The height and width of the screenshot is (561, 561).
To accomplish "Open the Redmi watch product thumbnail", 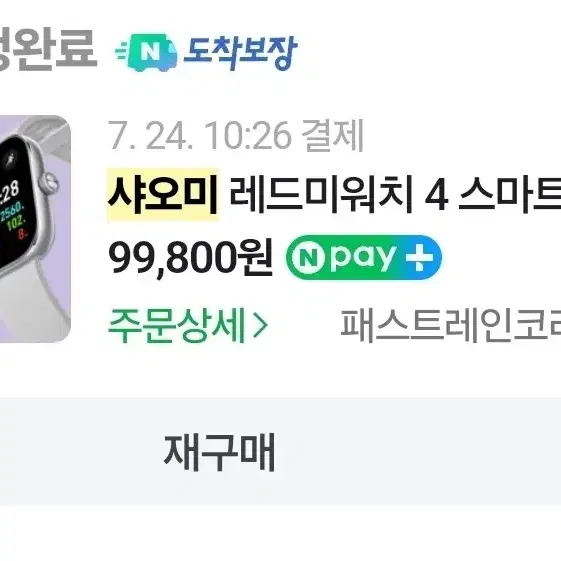I will tap(35, 229).
